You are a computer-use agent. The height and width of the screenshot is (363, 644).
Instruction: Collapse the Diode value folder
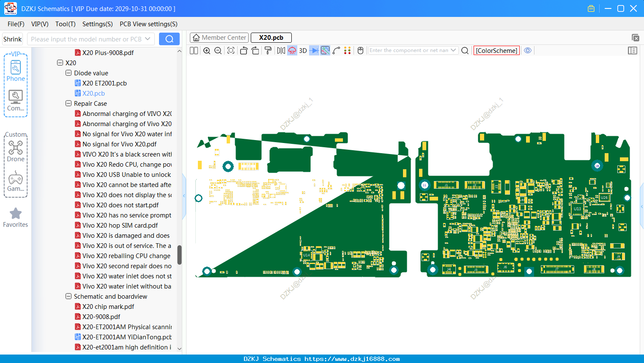click(x=69, y=73)
